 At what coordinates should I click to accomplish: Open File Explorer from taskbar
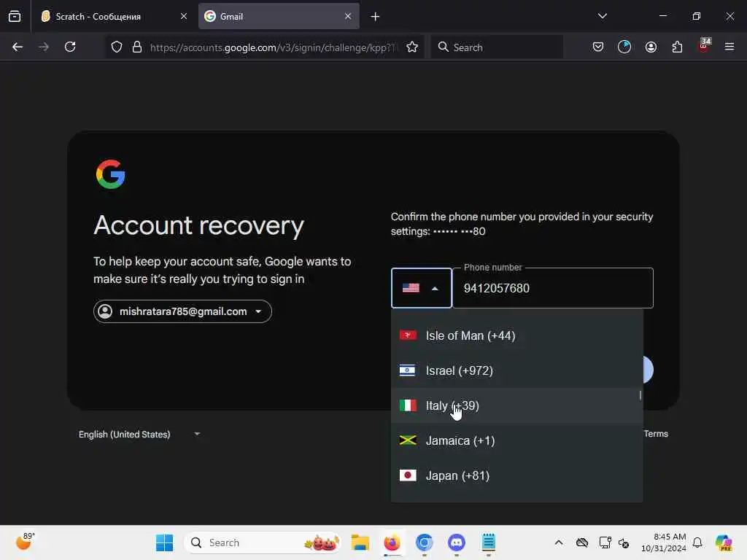pos(360,542)
